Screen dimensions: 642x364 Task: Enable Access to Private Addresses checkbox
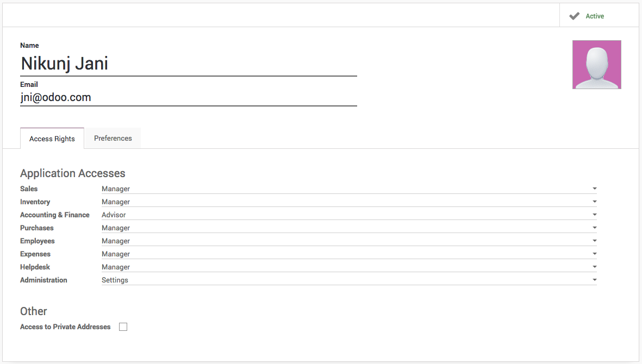pyautogui.click(x=123, y=327)
